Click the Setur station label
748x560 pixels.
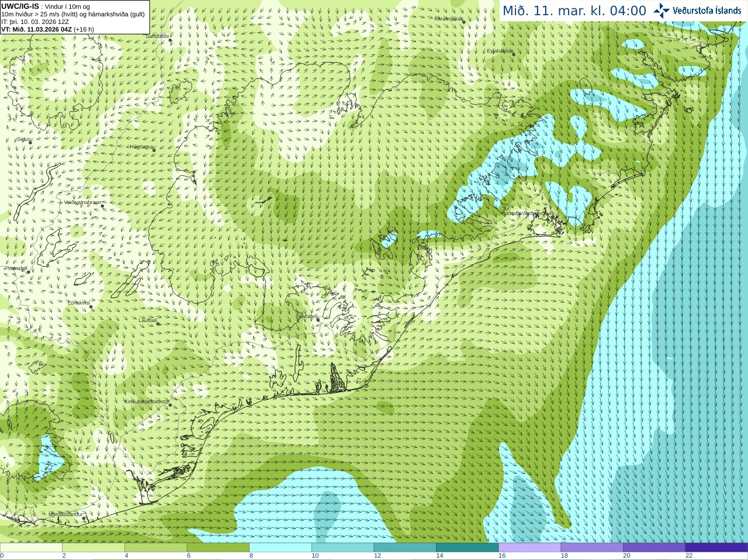point(23,139)
